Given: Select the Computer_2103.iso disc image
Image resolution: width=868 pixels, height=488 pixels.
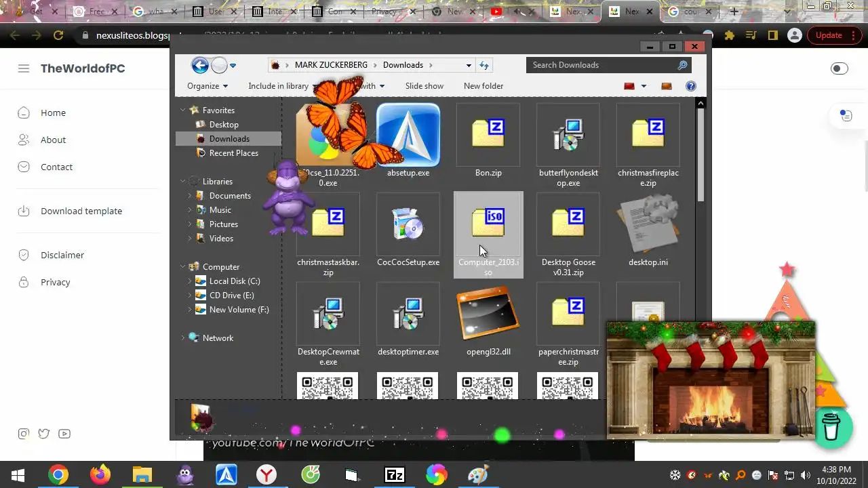Looking at the screenshot, I should (488, 235).
